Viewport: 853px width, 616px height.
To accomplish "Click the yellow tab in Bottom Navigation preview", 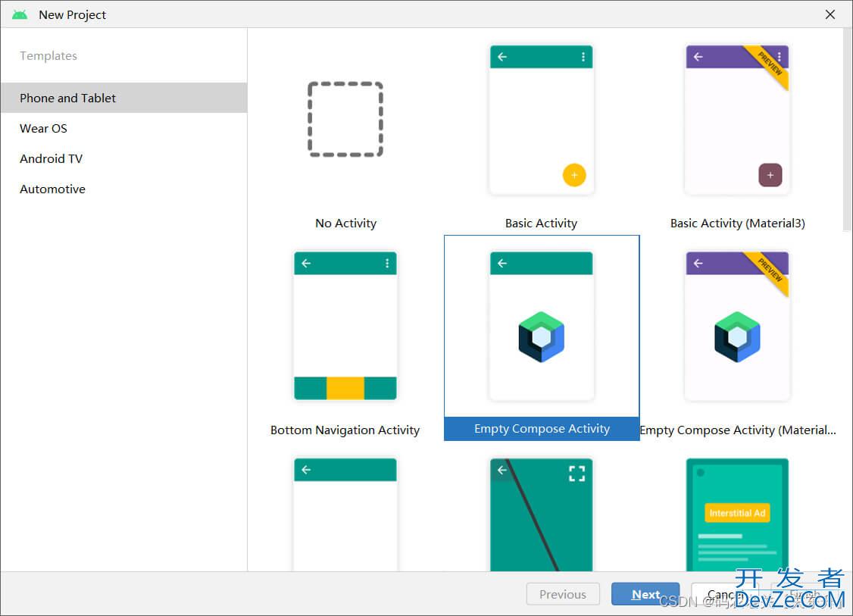I will 345,388.
